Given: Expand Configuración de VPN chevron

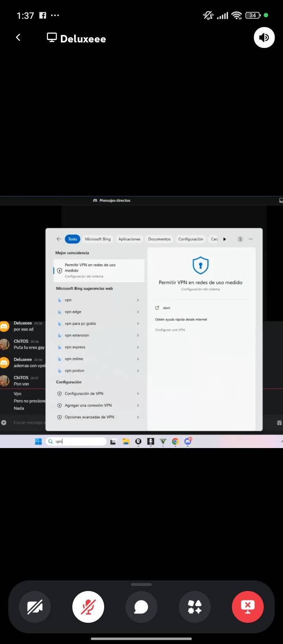Looking at the screenshot, I should [138, 393].
